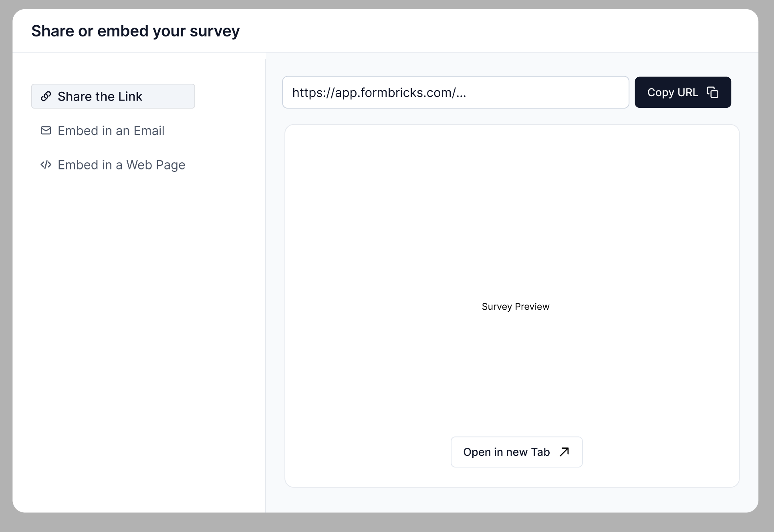Click the dark Copy URL action
The image size is (774, 532).
pyautogui.click(x=683, y=92)
